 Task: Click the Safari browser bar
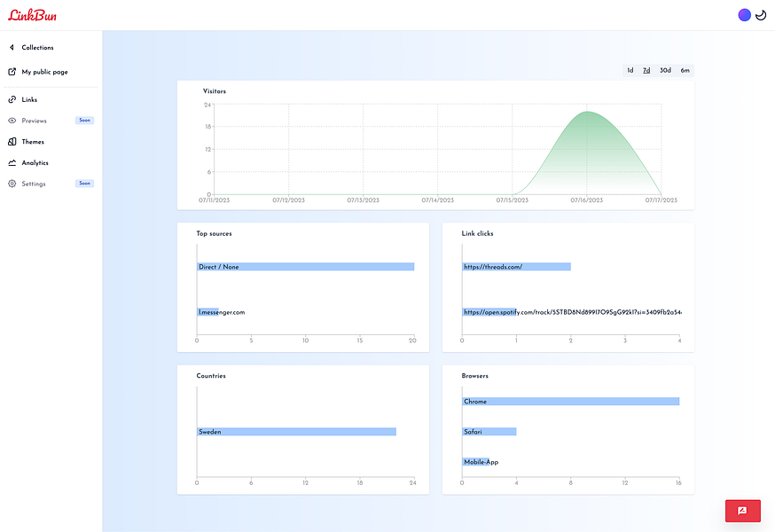tap(489, 432)
